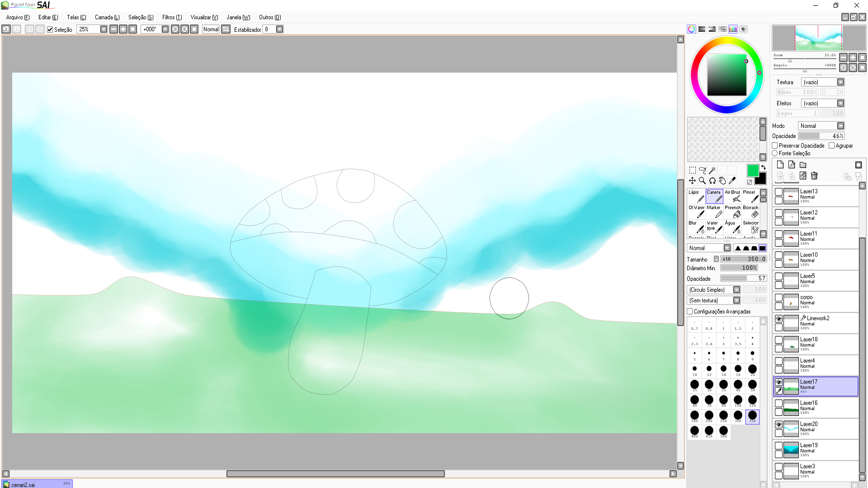
Task: Open the layer Modo dropdown
Action: pyautogui.click(x=840, y=126)
